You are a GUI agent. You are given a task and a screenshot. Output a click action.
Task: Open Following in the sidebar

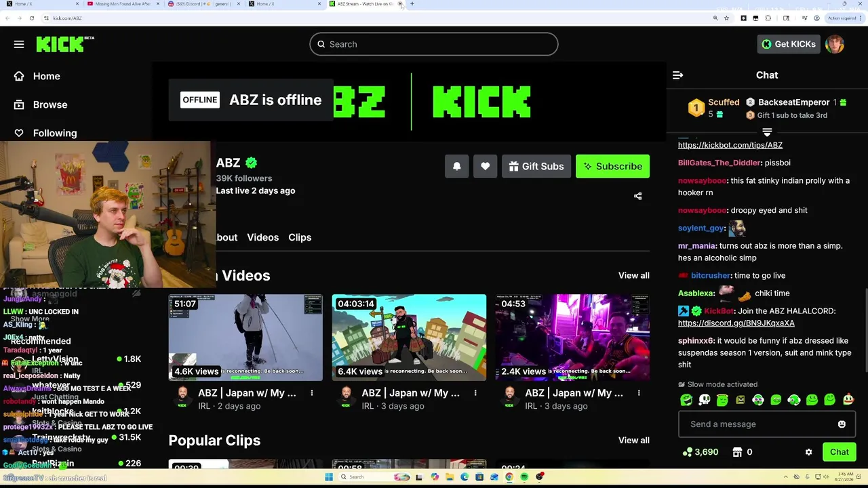[45, 133]
